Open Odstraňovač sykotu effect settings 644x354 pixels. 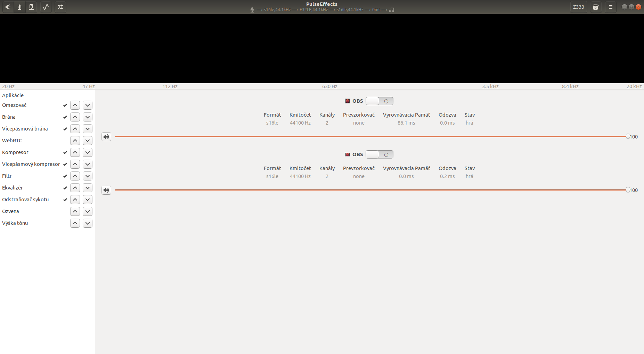[25, 200]
